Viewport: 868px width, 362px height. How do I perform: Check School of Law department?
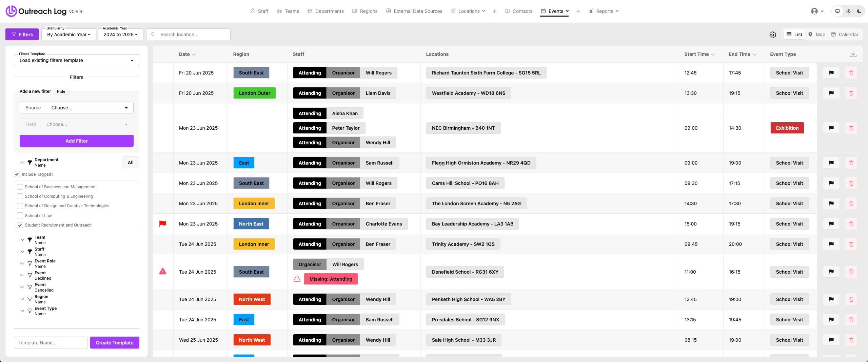pos(20,216)
